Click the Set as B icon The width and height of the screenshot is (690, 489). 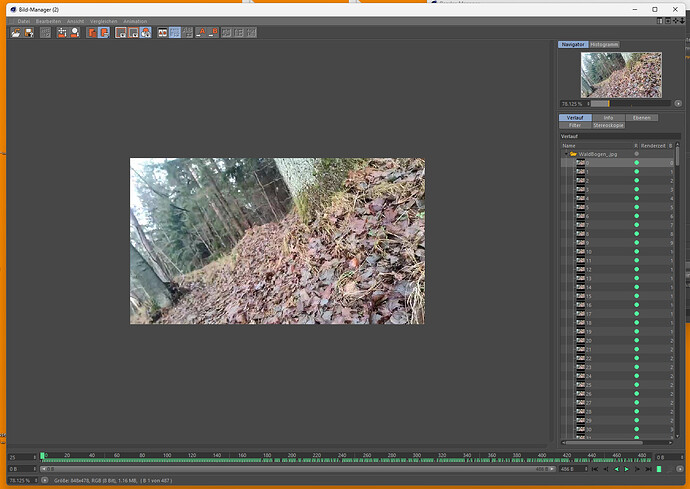pyautogui.click(x=213, y=33)
